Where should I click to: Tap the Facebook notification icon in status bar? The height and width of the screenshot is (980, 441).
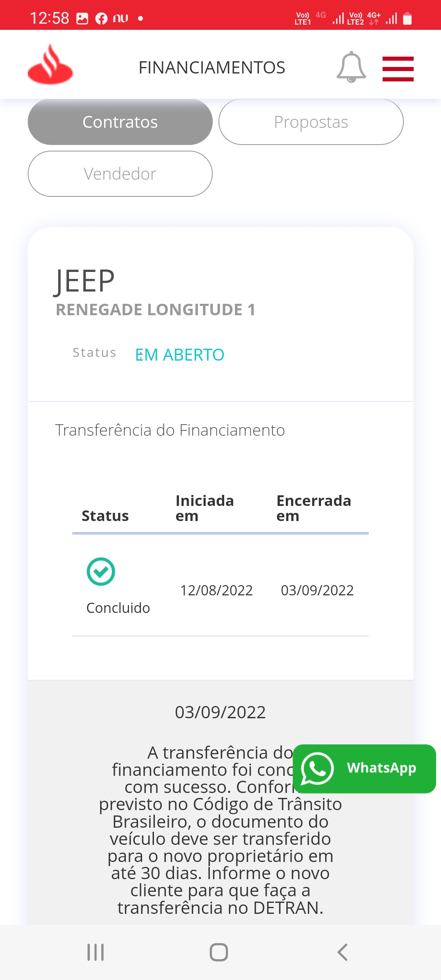coord(101,18)
